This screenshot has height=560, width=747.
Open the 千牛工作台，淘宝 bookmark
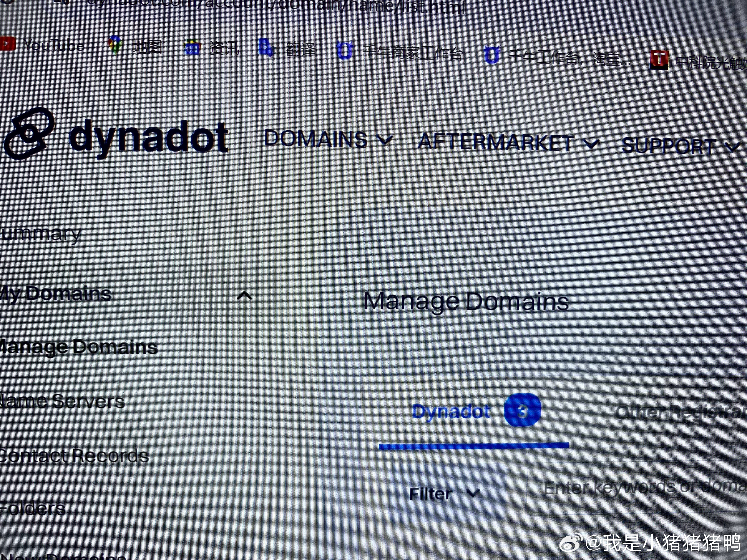[557, 56]
